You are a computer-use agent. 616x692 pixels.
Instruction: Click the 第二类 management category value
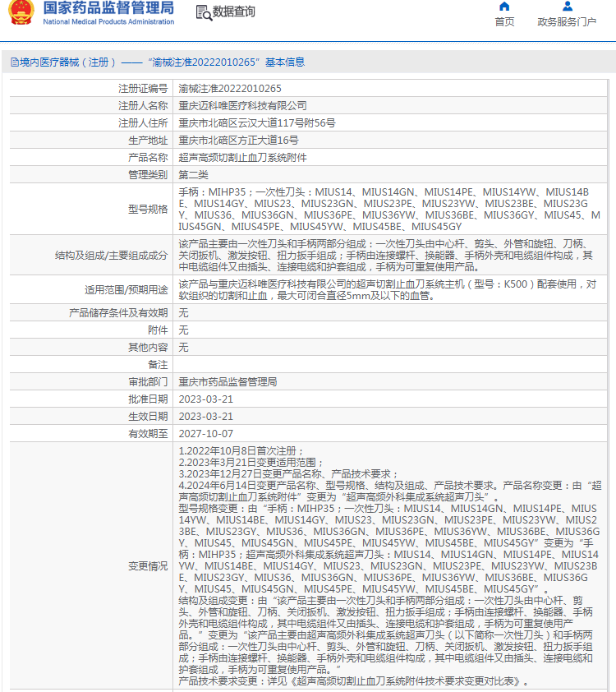click(193, 175)
